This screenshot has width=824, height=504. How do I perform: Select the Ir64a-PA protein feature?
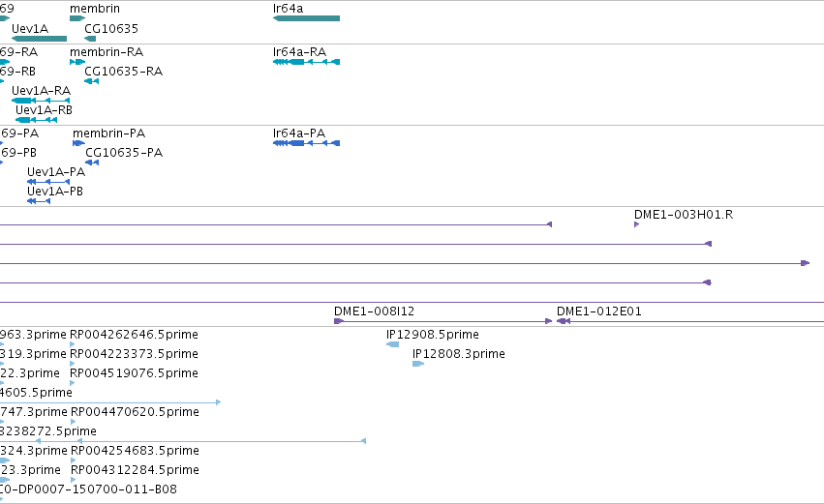click(x=306, y=143)
